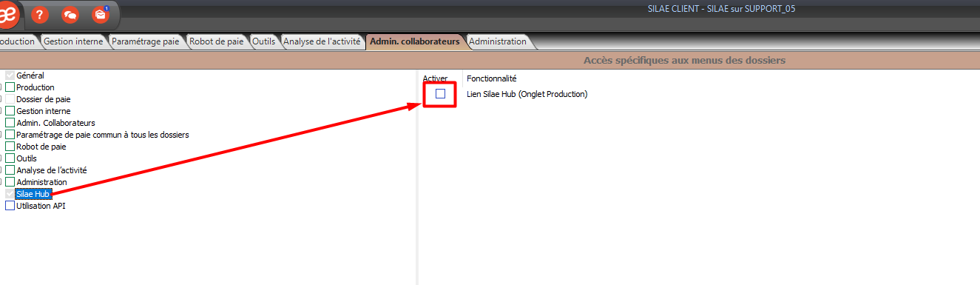
Task: Open the mail notifications icon
Action: click(101, 14)
